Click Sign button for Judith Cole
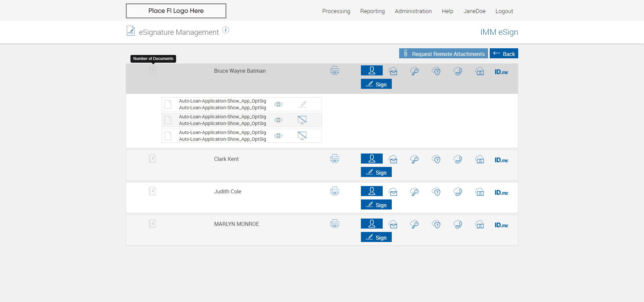 pos(376,204)
